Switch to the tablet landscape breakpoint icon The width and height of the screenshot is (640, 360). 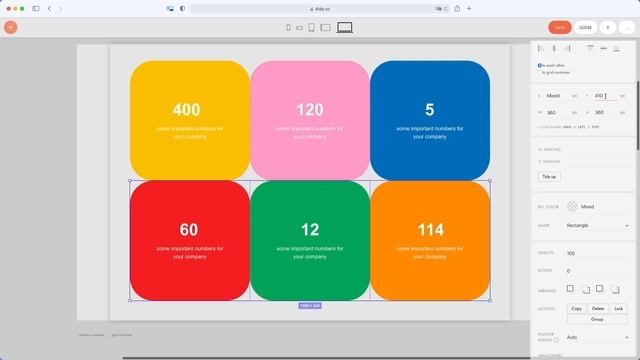[325, 27]
